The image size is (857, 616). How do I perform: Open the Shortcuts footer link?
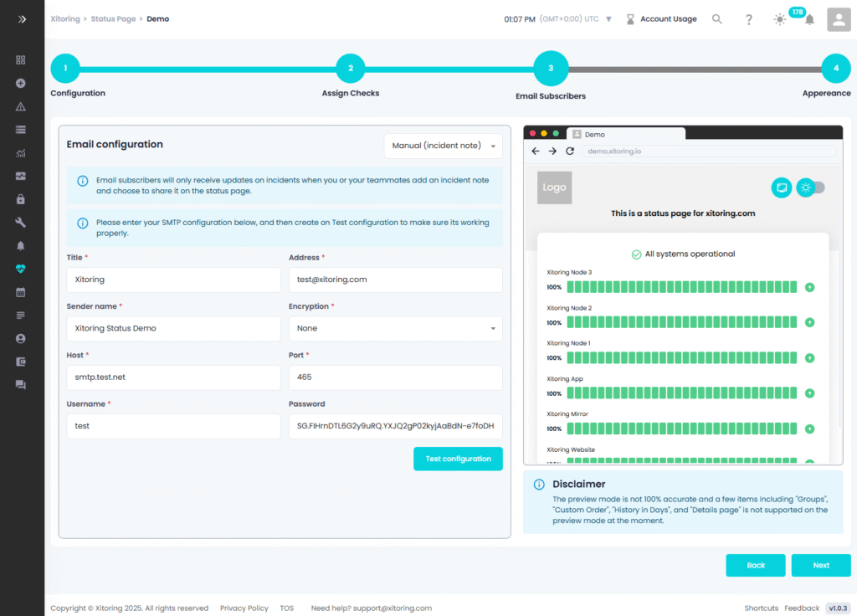761,608
